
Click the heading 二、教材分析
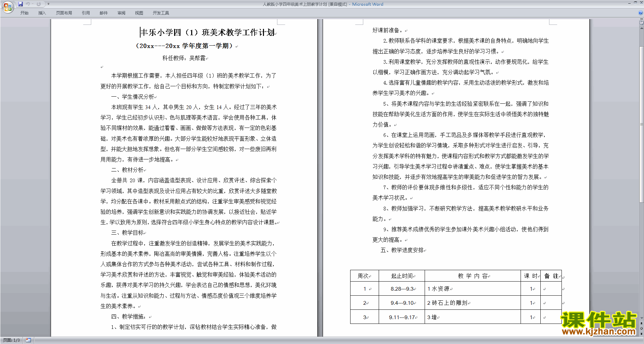tap(127, 170)
